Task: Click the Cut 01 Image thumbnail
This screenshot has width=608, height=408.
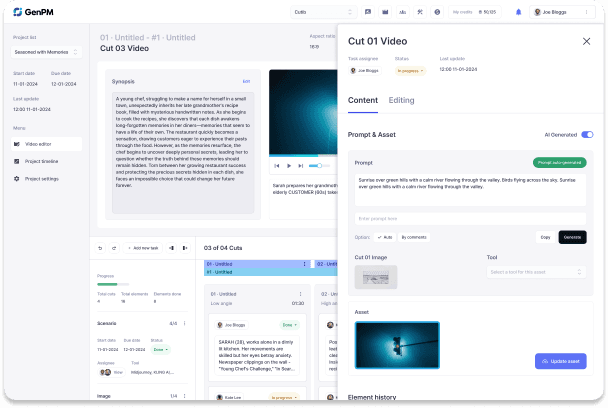Action: click(375, 277)
